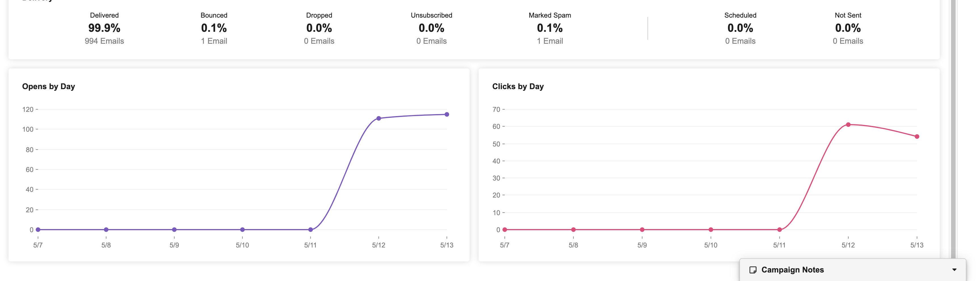The width and height of the screenshot is (980, 281).
Task: Click the Dropped 0 Emails count
Action: pos(319,41)
